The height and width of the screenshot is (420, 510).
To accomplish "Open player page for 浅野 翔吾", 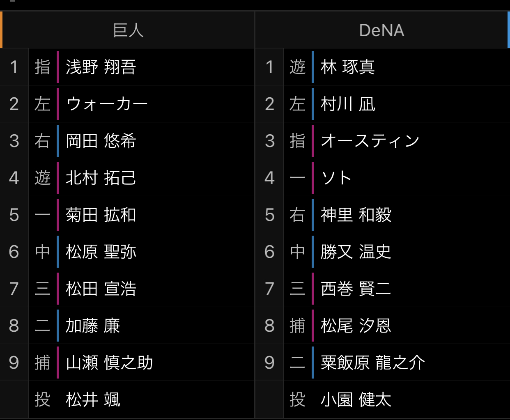I will [101, 67].
